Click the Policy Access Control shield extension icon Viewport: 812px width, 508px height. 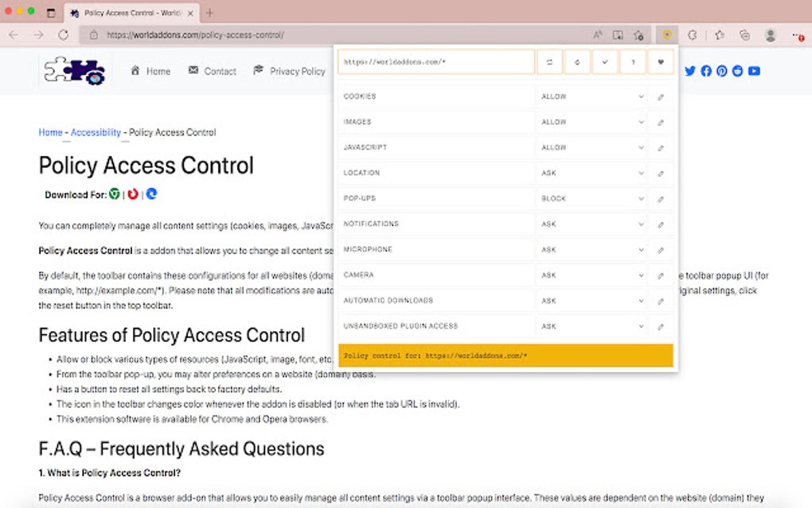coord(667,35)
